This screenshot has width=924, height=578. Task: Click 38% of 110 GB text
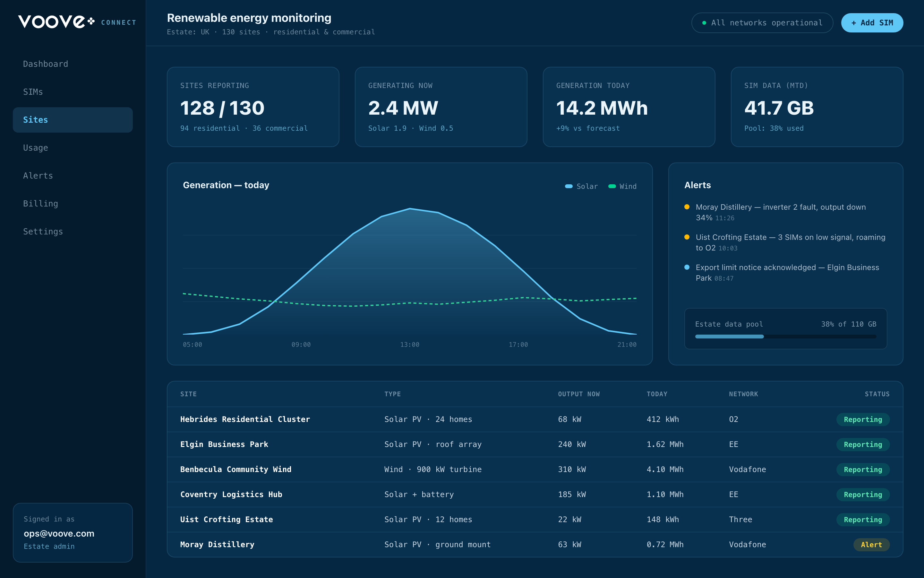click(849, 324)
